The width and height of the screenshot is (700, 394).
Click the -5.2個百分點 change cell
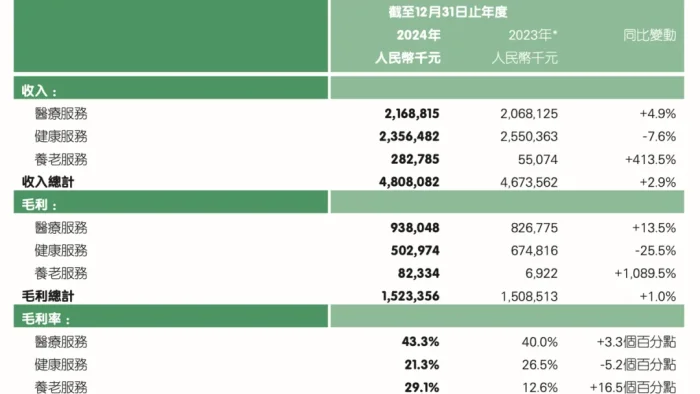(638, 365)
